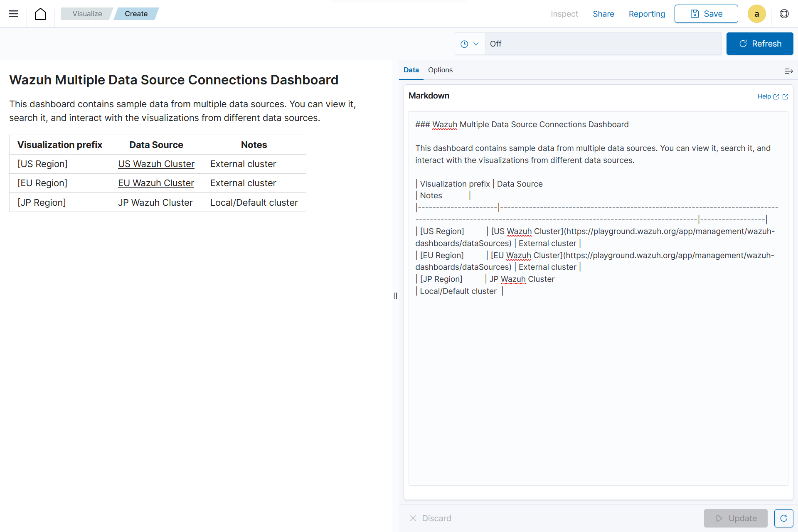
Task: Click the US Wazuh Cluster hyperlink
Action: tap(155, 164)
